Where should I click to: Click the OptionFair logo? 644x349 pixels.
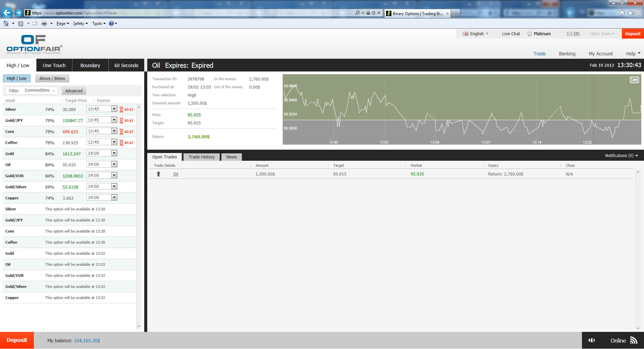[34, 44]
